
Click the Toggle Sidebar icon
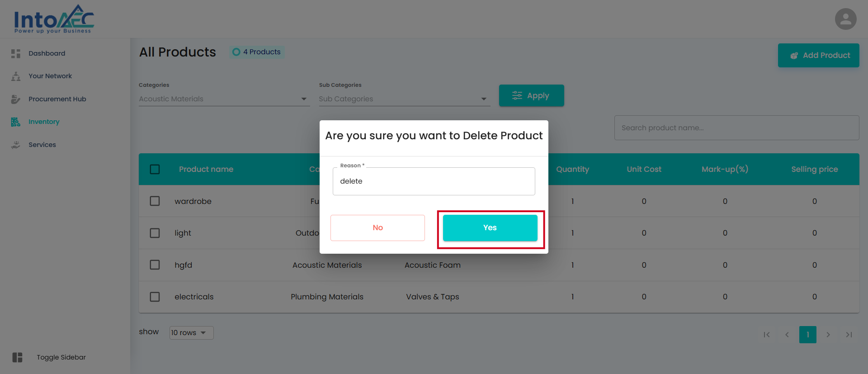(x=17, y=357)
